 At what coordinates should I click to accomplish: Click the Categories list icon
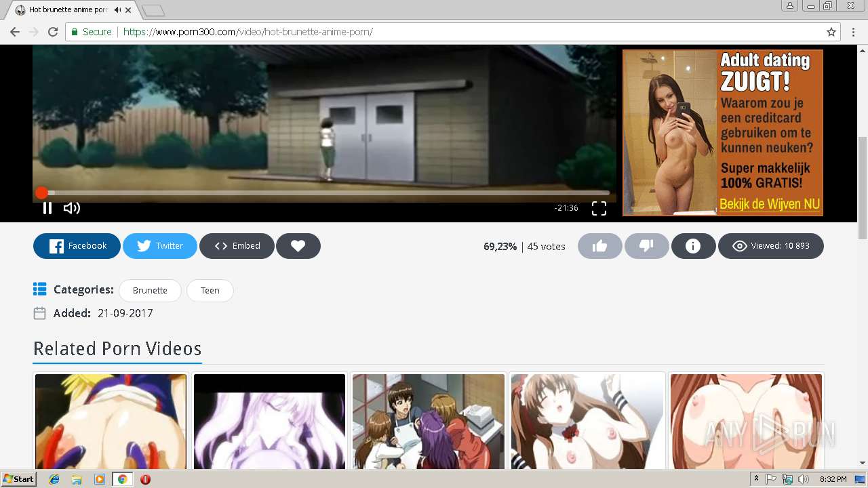pyautogui.click(x=40, y=289)
